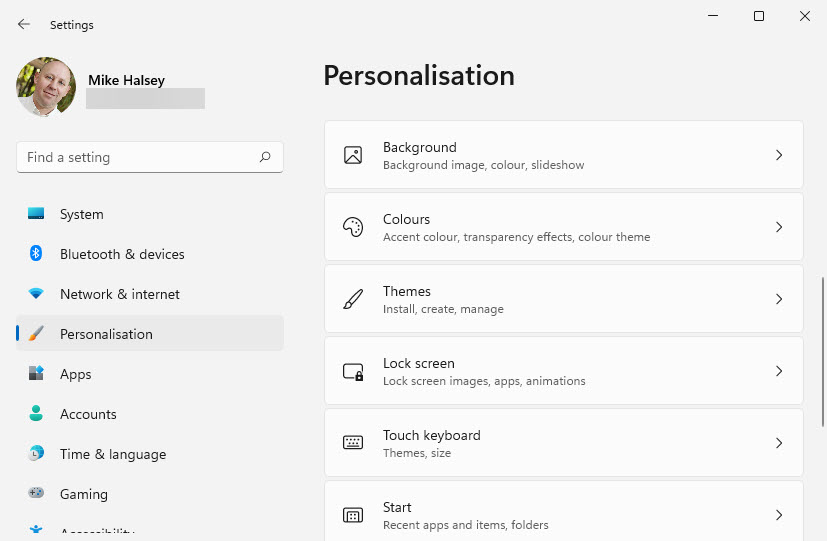Screen dimensions: 827x541
Task: Select Personalisation in the sidebar
Action: [106, 334]
